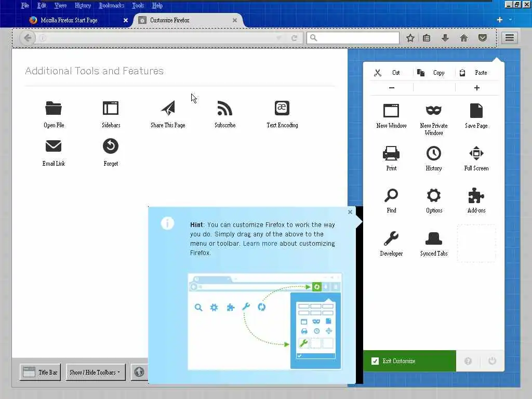The width and height of the screenshot is (532, 399).
Task: Select the Subscribe RSS feed icon
Action: 225,108
